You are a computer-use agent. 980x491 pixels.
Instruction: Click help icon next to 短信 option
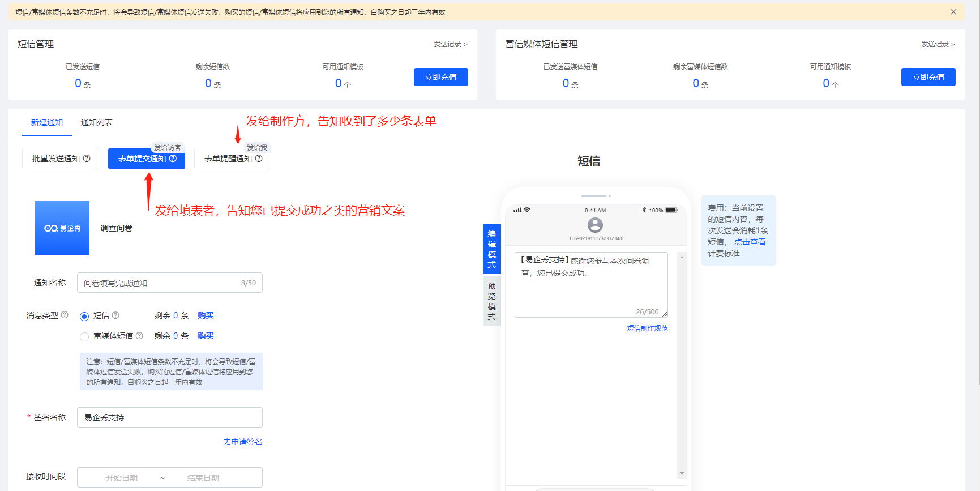coord(115,315)
